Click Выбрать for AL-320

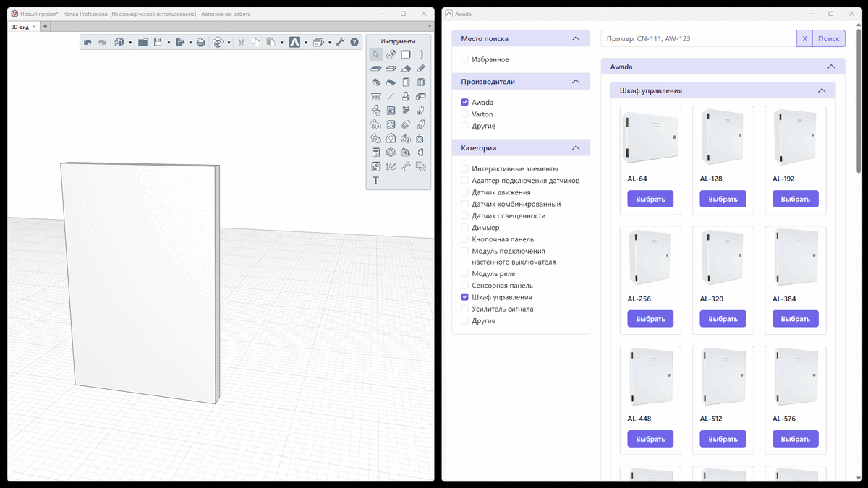pos(723,319)
